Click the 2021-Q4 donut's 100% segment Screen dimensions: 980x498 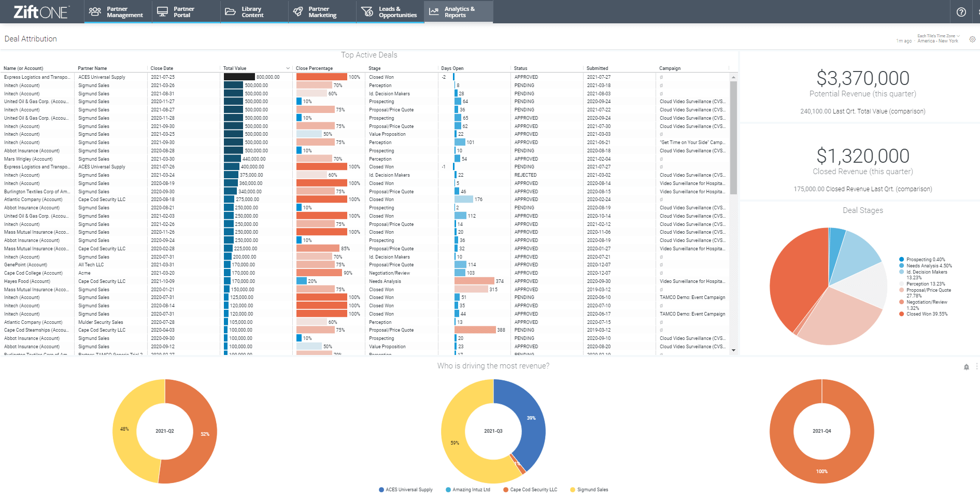click(822, 471)
